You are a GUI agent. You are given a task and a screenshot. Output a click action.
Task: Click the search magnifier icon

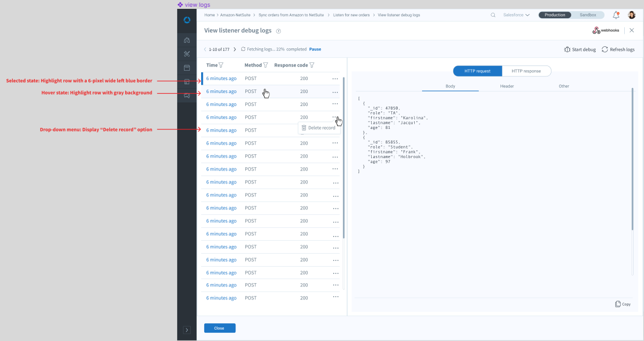493,15
